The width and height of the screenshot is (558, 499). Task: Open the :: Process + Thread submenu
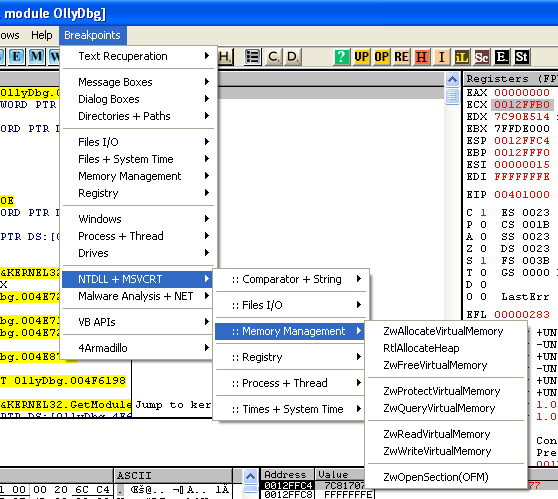coord(291,383)
